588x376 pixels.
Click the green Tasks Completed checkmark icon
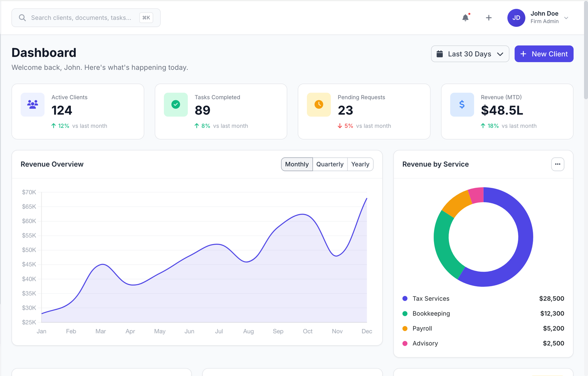tap(175, 104)
